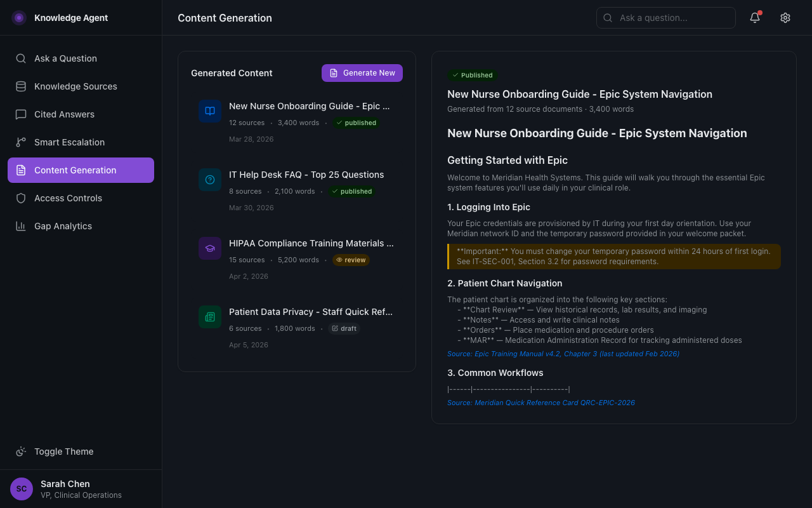Click the Published status pill on the guide
Image resolution: width=812 pixels, height=508 pixels.
pyautogui.click(x=473, y=75)
